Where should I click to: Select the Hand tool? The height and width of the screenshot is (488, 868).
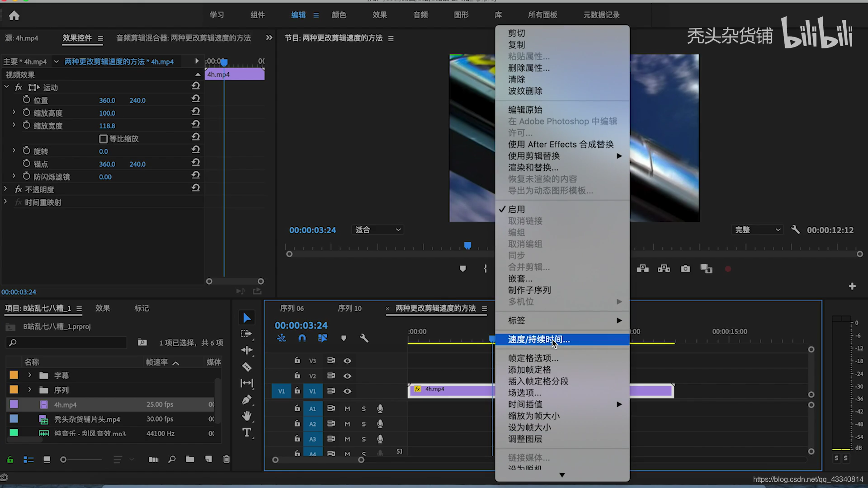(247, 416)
